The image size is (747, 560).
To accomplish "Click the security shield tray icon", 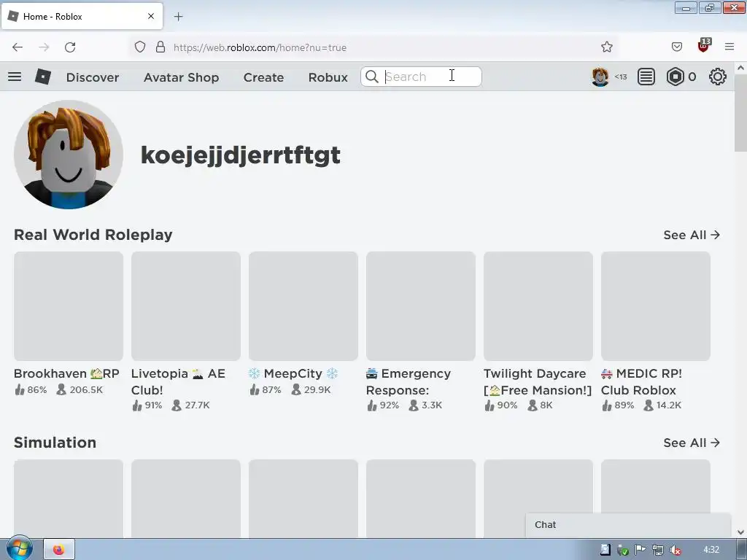I will [x=623, y=550].
